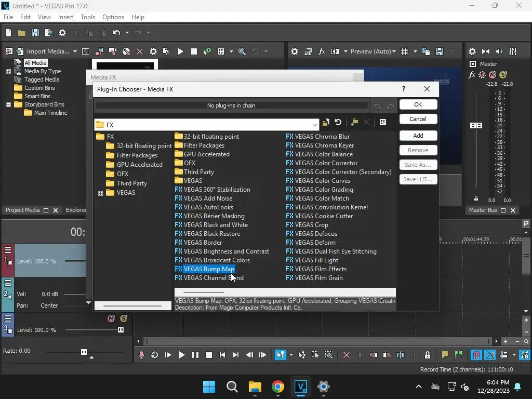Click Cancel in Plug-In Chooser
This screenshot has width=532, height=399.
pos(418,119)
